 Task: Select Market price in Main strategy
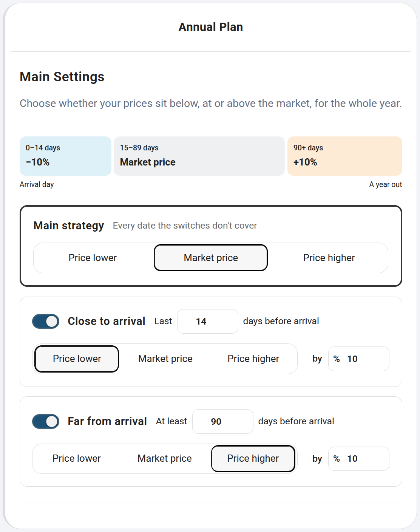tap(211, 258)
